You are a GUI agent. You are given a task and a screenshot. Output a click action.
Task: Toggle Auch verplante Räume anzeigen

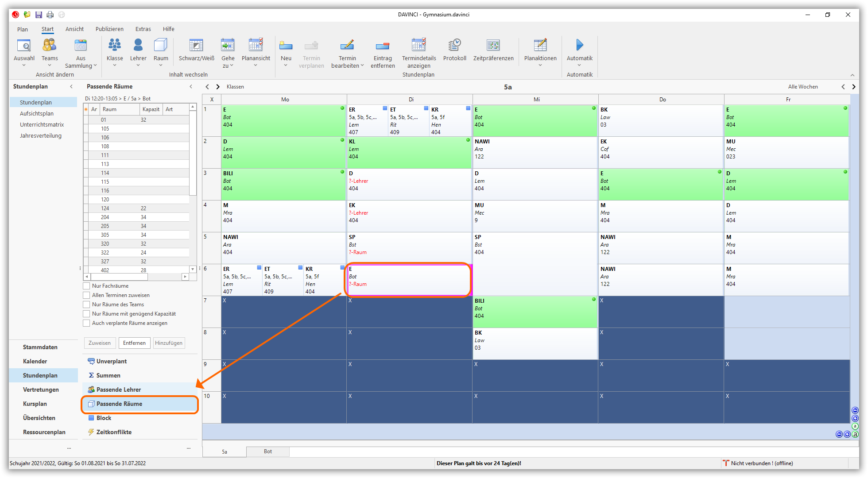pyautogui.click(x=87, y=323)
